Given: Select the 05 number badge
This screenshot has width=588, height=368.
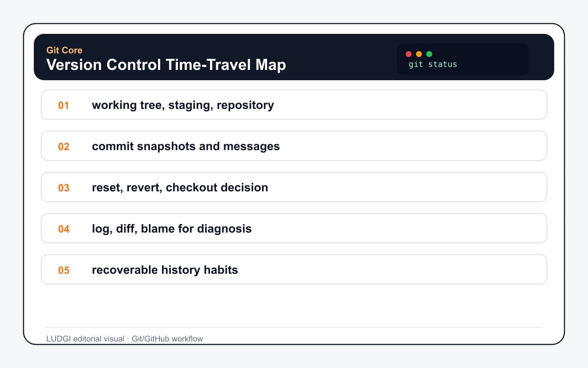Looking at the screenshot, I should click(x=64, y=270).
